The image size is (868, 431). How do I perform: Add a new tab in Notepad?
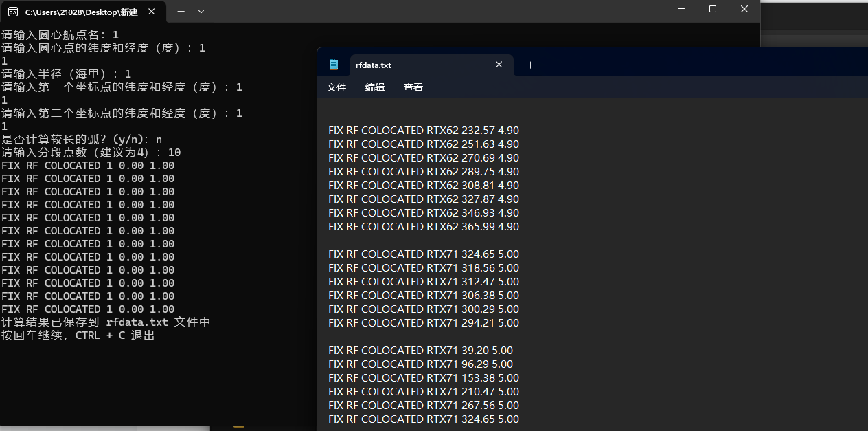tap(530, 65)
